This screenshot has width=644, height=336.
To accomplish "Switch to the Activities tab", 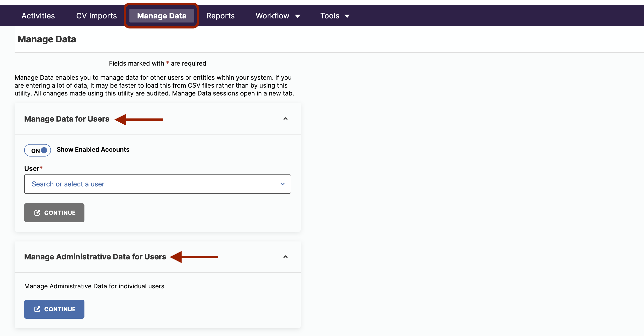I will [x=38, y=16].
